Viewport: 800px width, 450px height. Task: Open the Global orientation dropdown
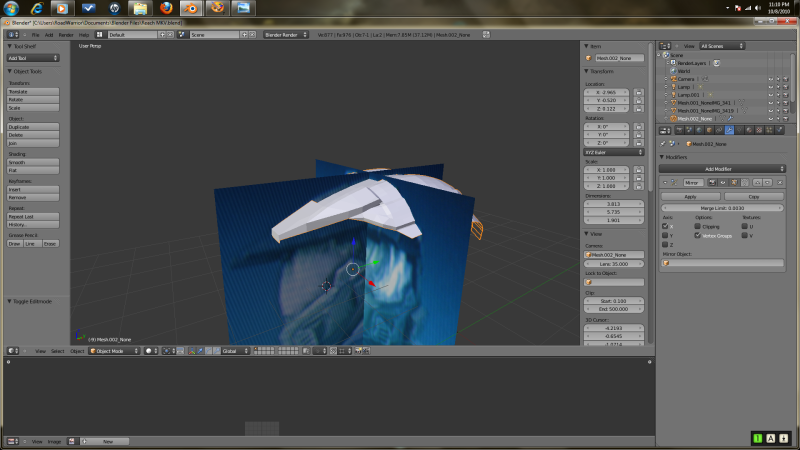click(235, 351)
